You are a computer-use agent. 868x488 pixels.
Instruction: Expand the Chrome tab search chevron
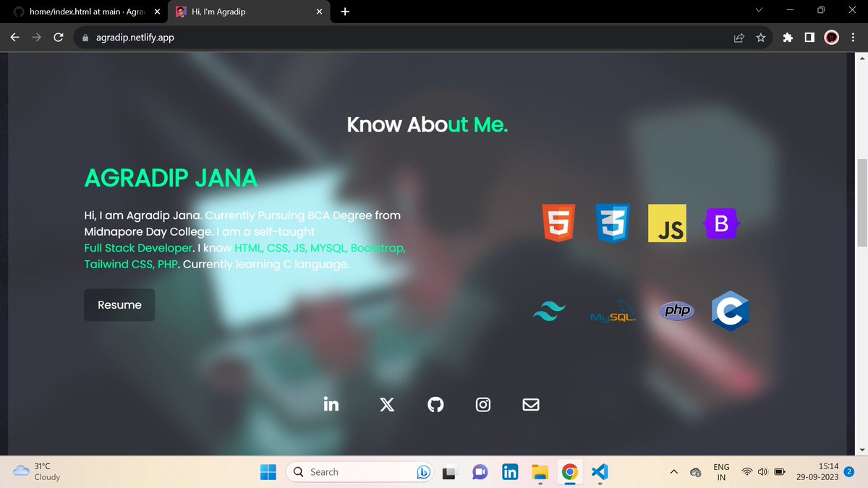[759, 10]
